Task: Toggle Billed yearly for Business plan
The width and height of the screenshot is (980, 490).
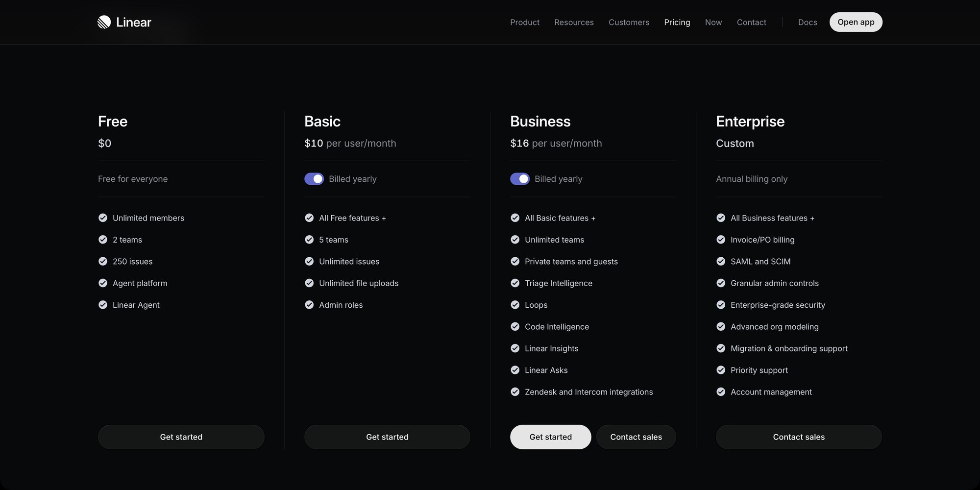Action: (x=520, y=179)
